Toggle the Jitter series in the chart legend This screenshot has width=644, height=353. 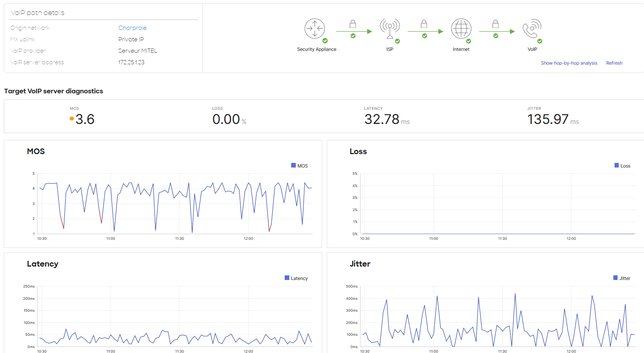point(621,278)
